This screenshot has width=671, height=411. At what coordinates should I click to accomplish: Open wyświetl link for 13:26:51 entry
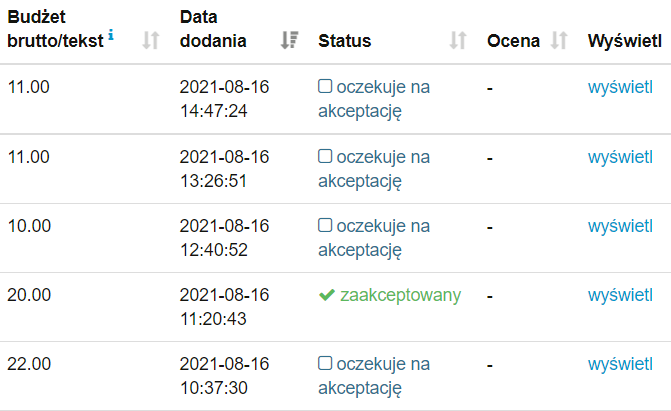coord(620,157)
